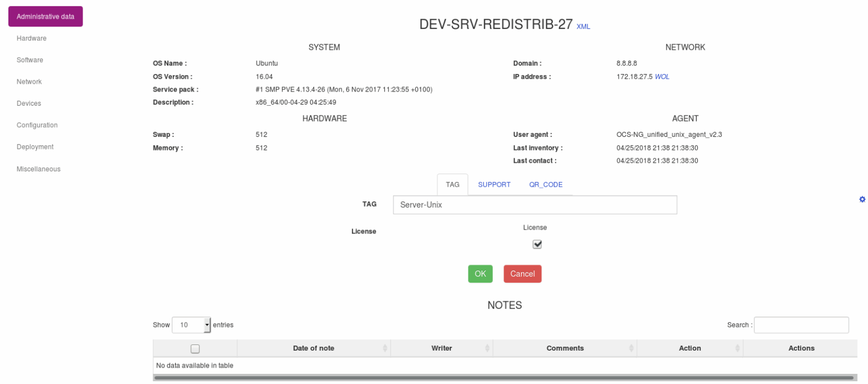
Task: Open the QR_CODE tab
Action: [545, 184]
